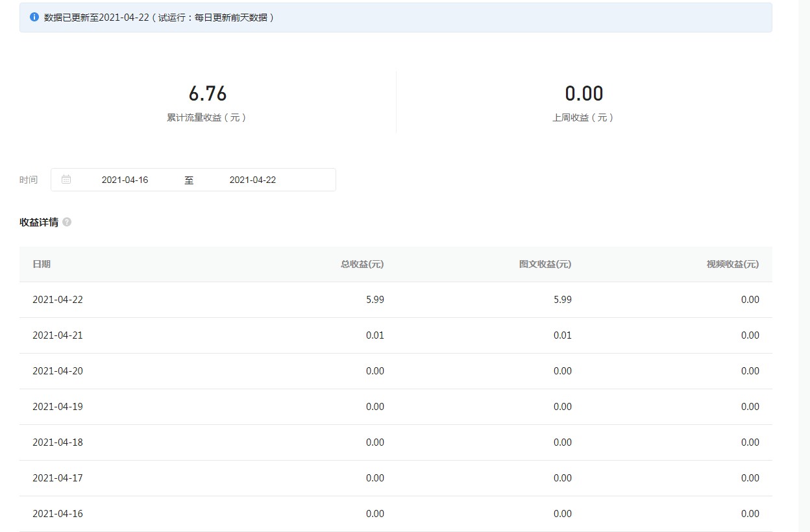
Task: Select the 2021-04-16 date row
Action: (x=58, y=514)
